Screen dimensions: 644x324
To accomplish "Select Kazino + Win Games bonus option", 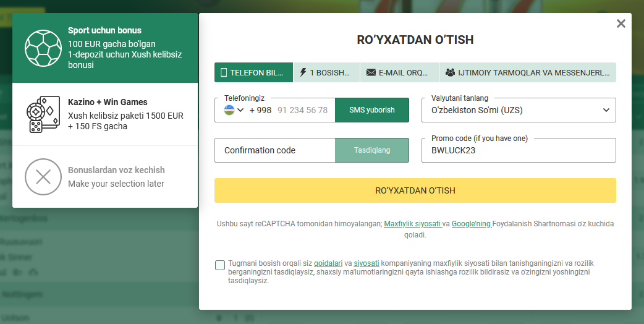I will 105,114.
